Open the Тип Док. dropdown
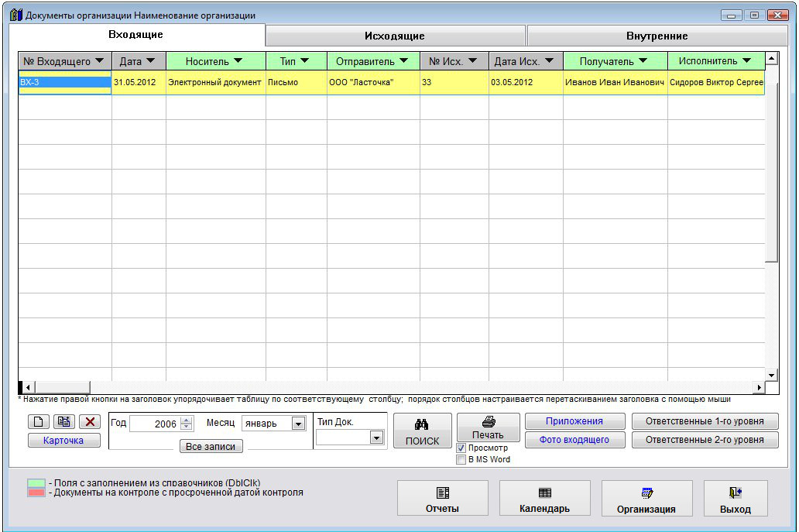The width and height of the screenshot is (799, 532). pyautogui.click(x=376, y=438)
